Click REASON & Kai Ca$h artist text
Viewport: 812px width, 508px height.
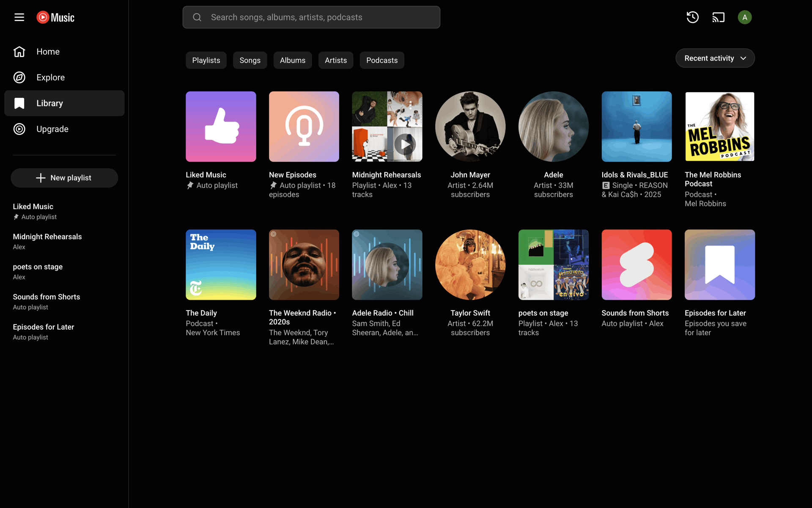pos(634,190)
